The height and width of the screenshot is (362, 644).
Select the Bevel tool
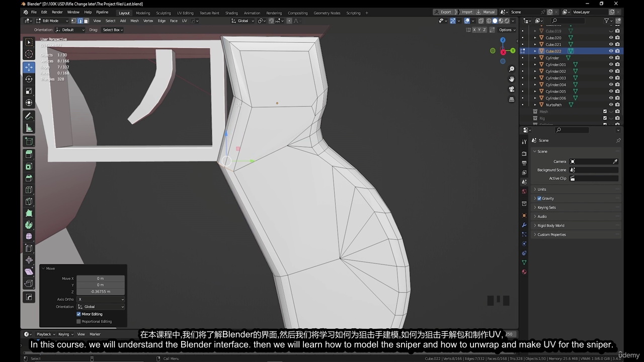point(29,178)
